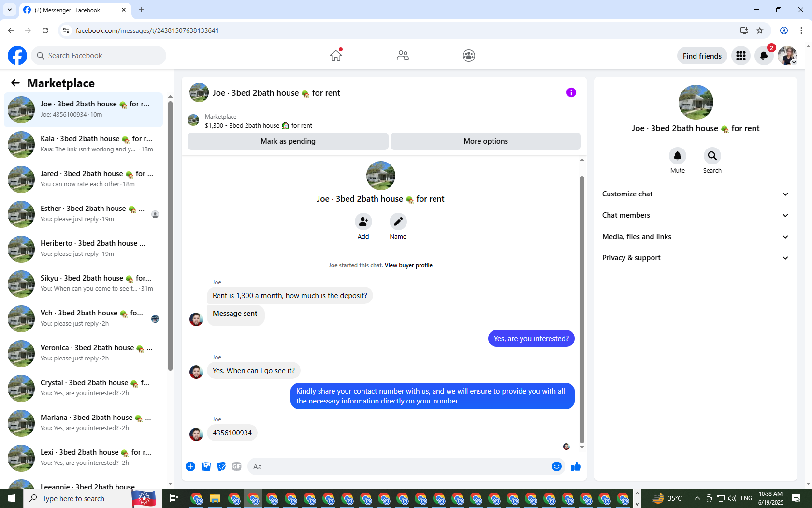Search in conversation magnifier icon

tap(712, 156)
